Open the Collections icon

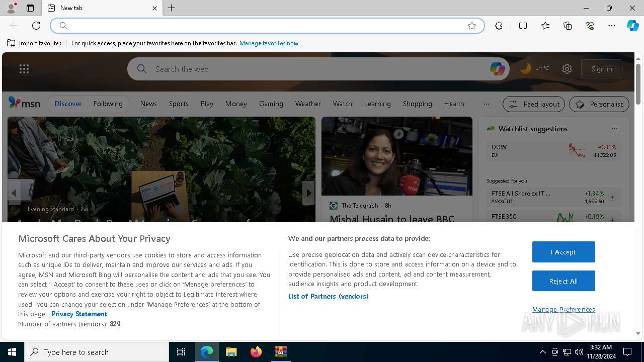568,26
